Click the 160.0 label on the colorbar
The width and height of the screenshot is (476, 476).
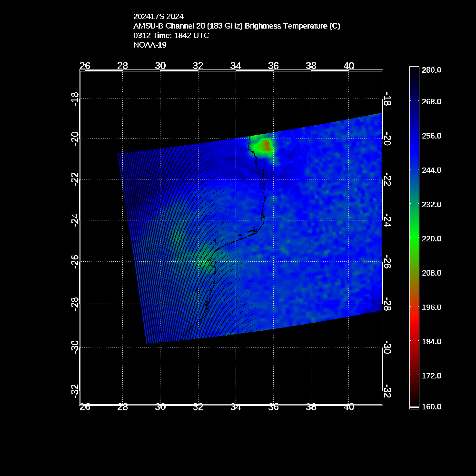point(432,407)
